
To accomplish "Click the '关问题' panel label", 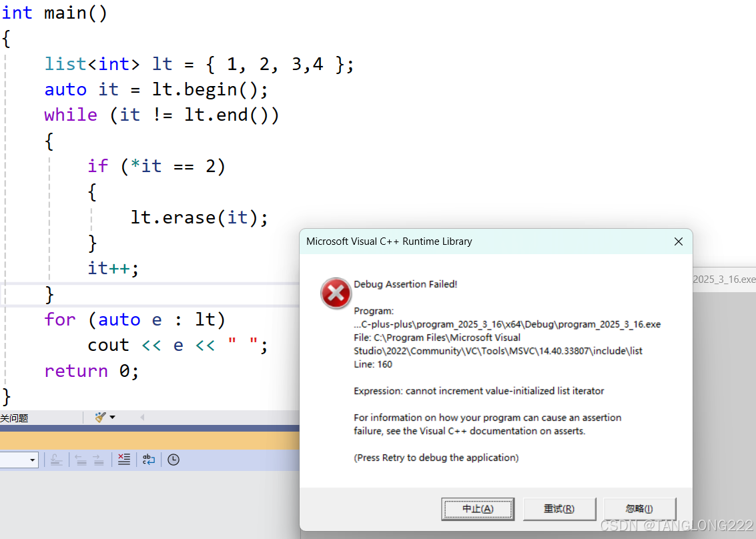I will (14, 418).
